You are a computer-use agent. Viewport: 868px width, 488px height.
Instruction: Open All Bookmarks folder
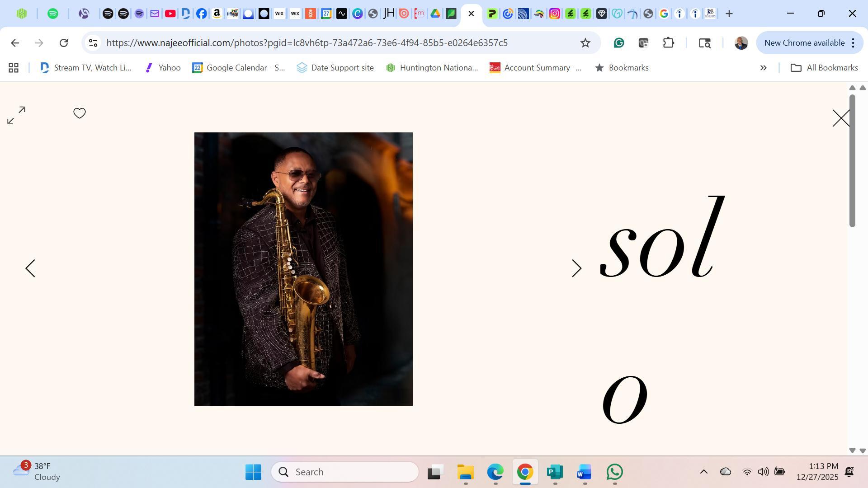[x=824, y=68]
